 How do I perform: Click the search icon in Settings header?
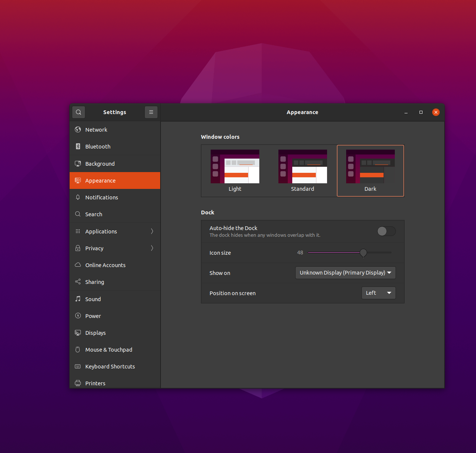[79, 112]
